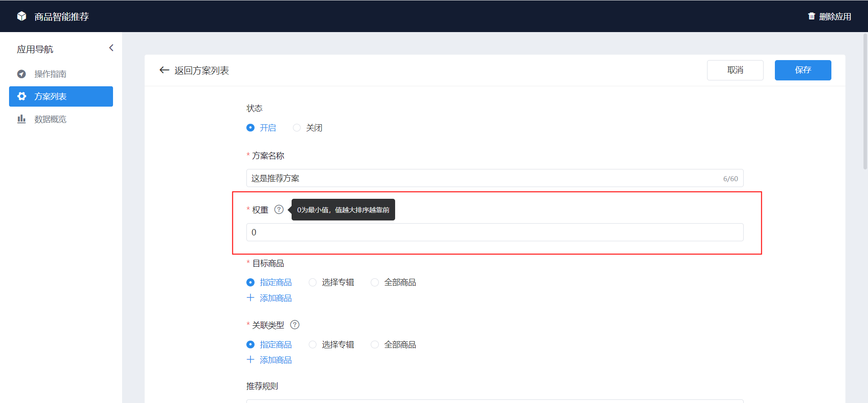
Task: Click the trash icon beside 删除应用
Action: 811,16
